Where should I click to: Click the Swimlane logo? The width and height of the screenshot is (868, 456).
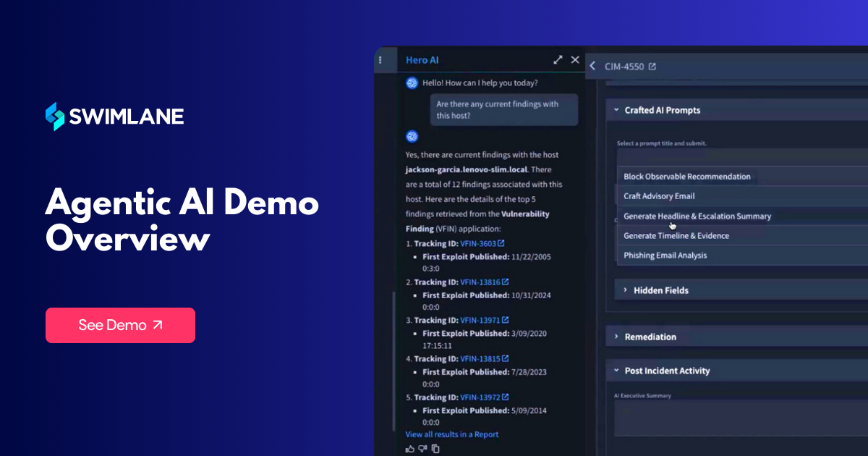(x=114, y=117)
